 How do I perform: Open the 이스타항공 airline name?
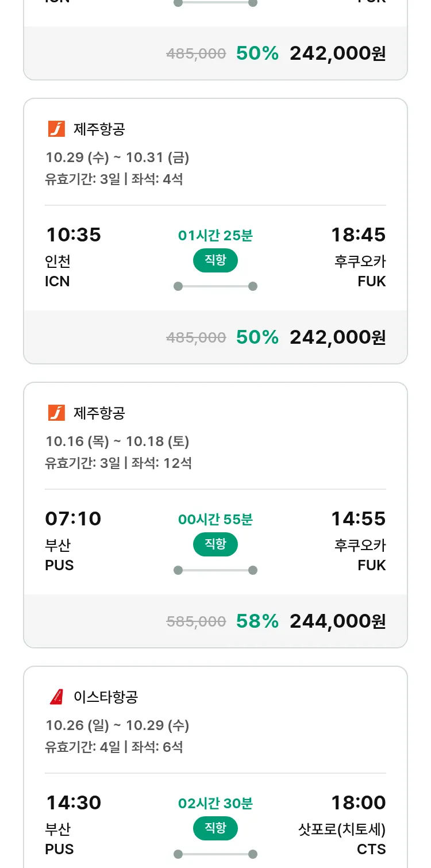tap(106, 697)
